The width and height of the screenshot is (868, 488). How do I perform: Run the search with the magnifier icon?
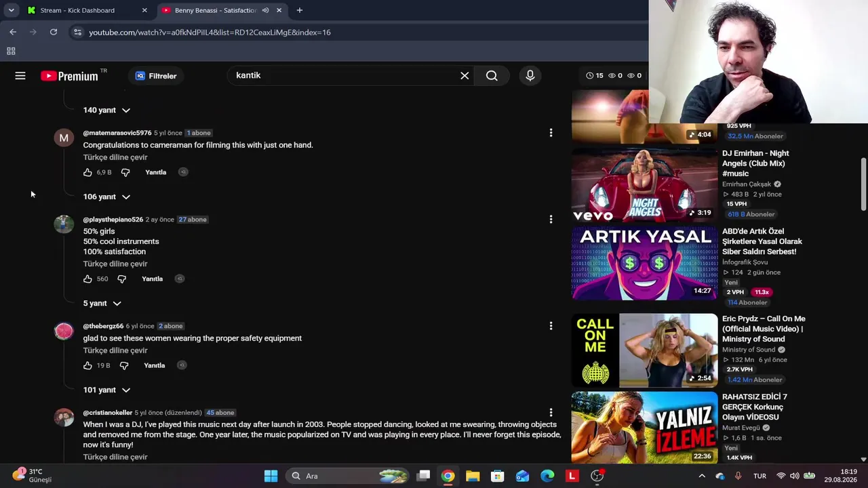(x=492, y=76)
